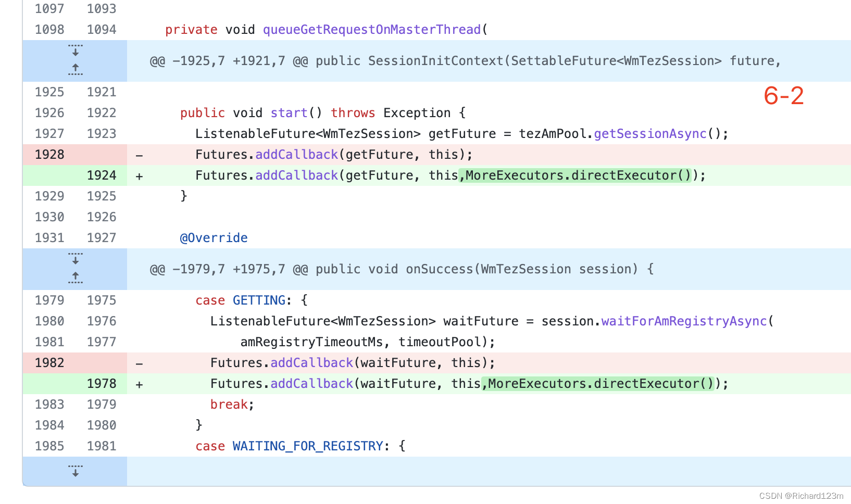Click the plus marker on line 1978
This screenshot has height=504, width=851.
pos(140,384)
